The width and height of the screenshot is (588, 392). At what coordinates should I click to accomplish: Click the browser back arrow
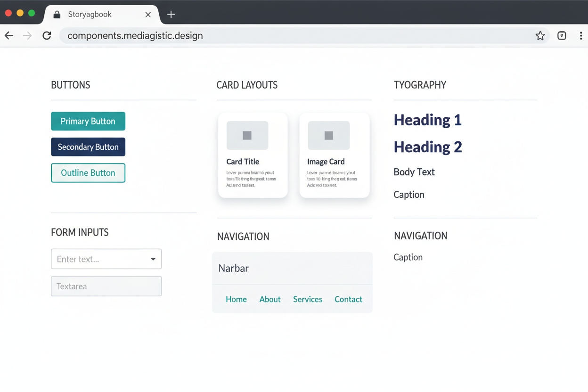pyautogui.click(x=9, y=35)
